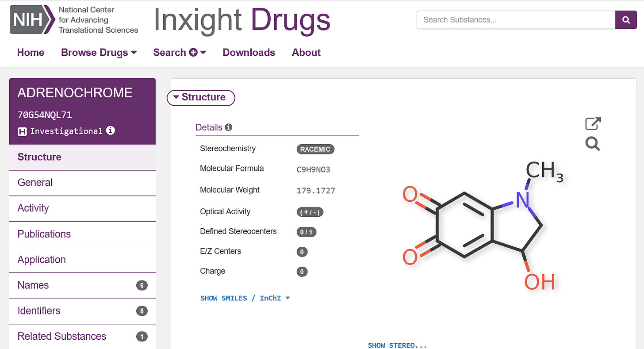644x349 pixels.
Task: Click the Charge label
Action: 213,271
